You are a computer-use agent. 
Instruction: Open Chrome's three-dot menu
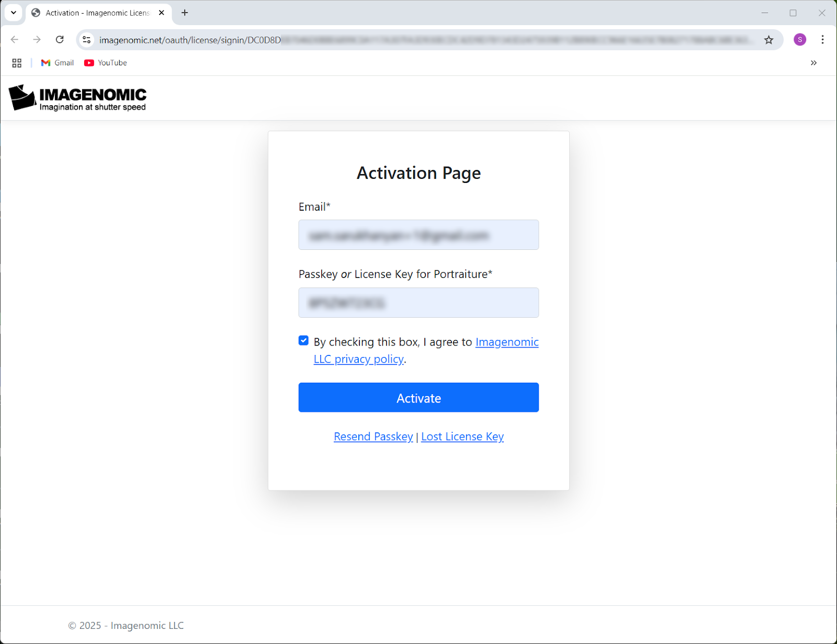pyautogui.click(x=822, y=39)
